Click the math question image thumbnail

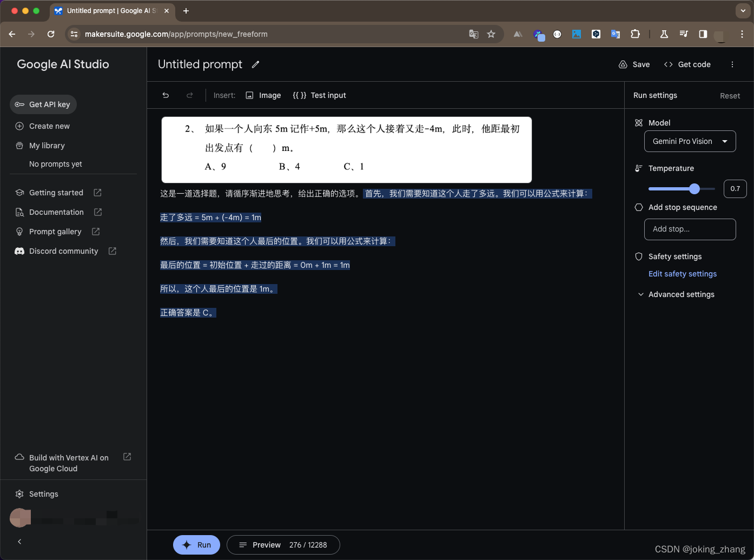(x=346, y=150)
